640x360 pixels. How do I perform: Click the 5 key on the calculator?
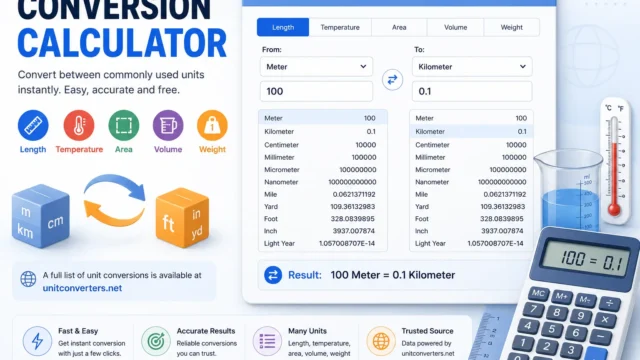click(551, 329)
